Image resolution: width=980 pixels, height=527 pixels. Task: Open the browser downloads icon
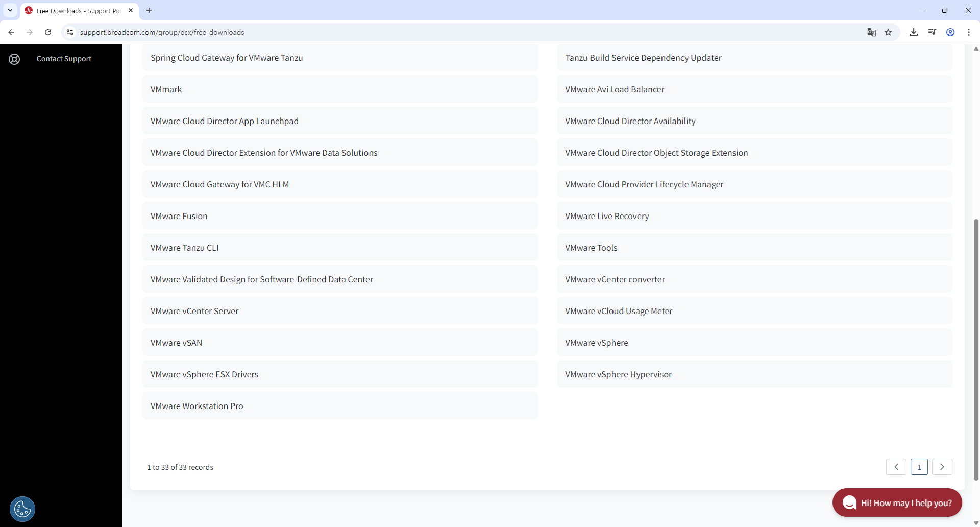[914, 32]
